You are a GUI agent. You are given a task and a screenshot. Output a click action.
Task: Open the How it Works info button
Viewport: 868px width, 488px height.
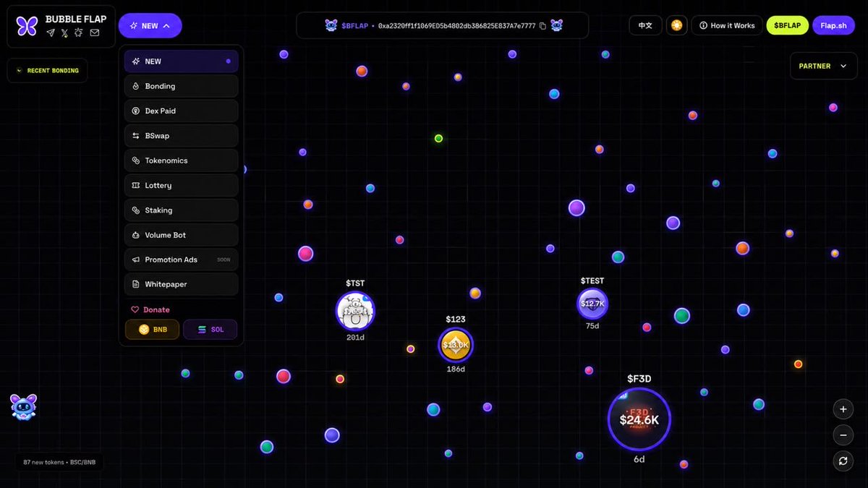pos(727,25)
